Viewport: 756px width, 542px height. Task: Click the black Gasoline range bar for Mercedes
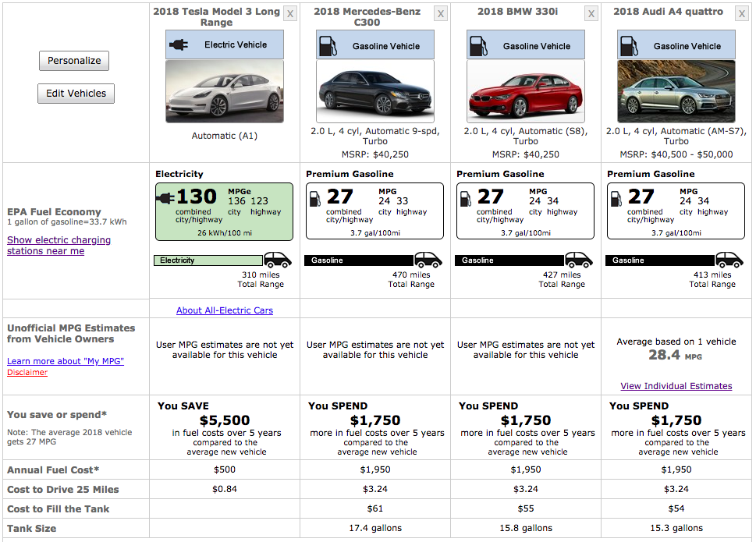(359, 260)
